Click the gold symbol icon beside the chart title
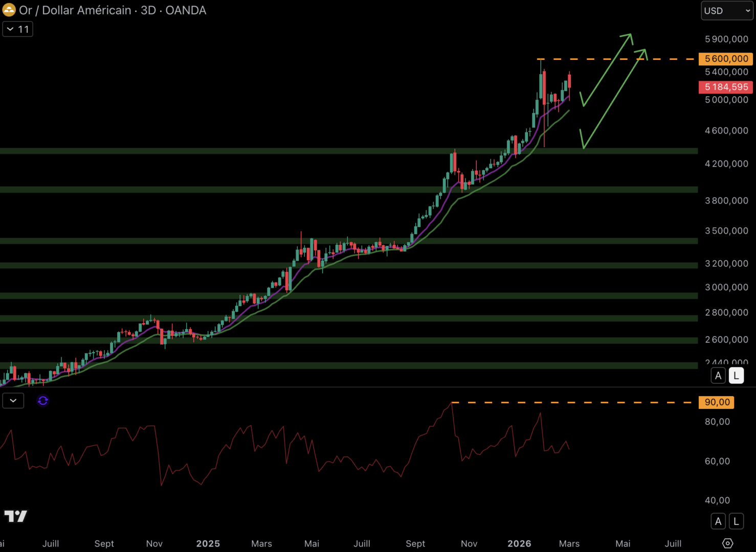Image resolution: width=756 pixels, height=552 pixels. pos(9,10)
